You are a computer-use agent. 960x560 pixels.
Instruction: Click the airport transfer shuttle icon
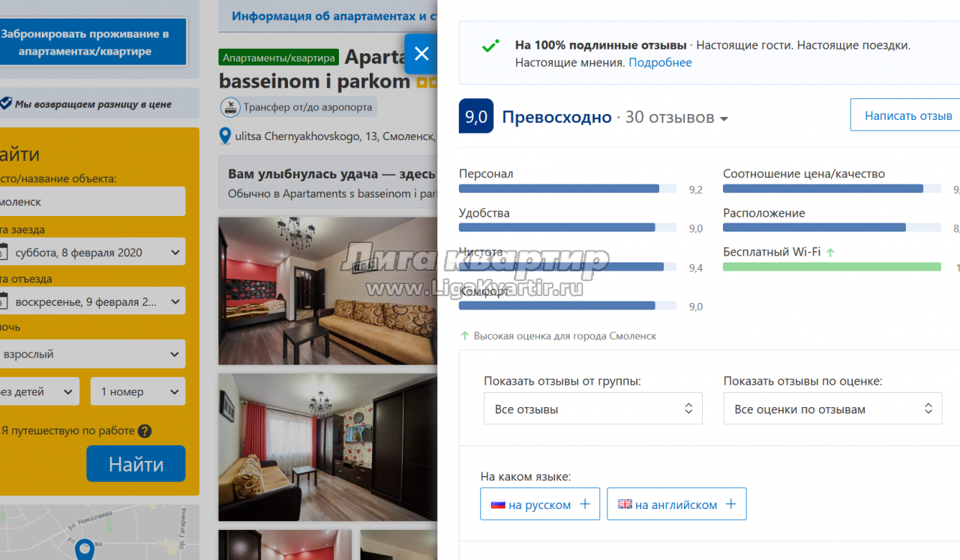(x=230, y=107)
